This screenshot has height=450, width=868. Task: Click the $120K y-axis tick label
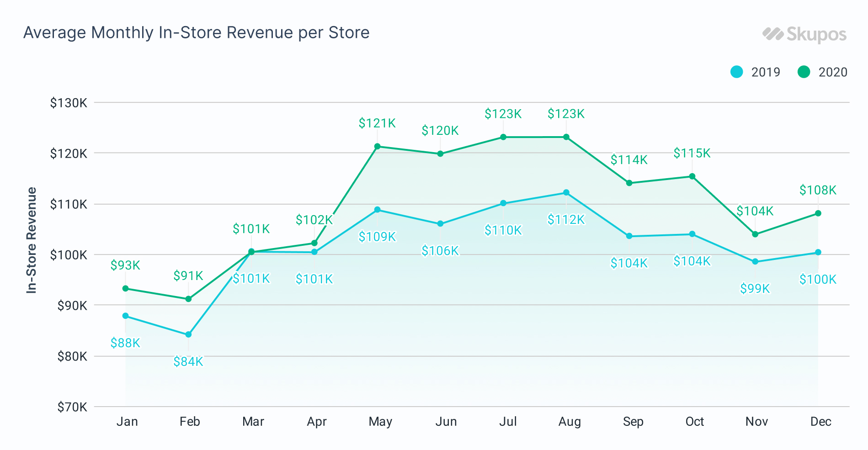click(69, 154)
